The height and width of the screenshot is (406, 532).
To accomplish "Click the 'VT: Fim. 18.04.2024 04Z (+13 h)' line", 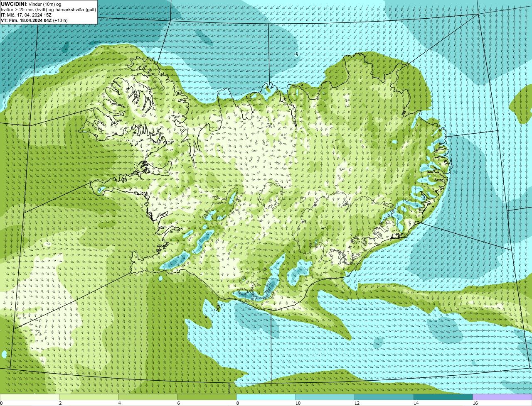I will pyautogui.click(x=34, y=20).
